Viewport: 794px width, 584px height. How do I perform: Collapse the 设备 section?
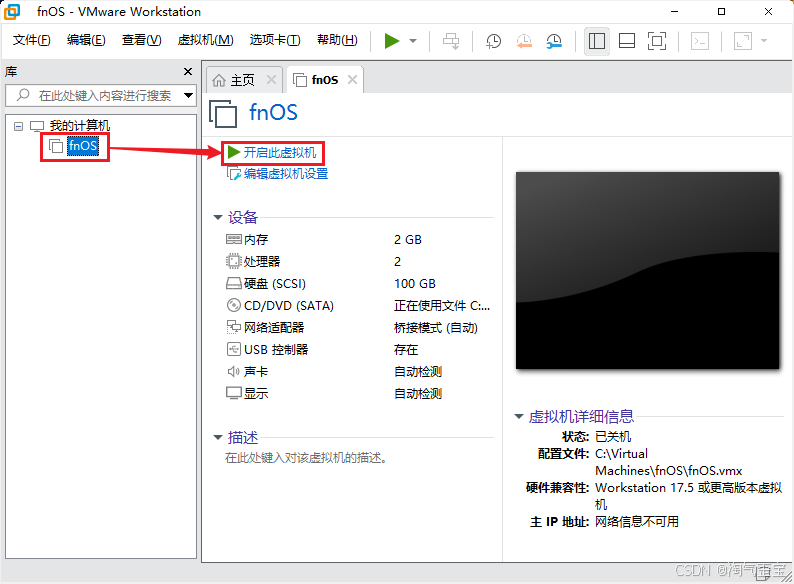click(x=218, y=217)
